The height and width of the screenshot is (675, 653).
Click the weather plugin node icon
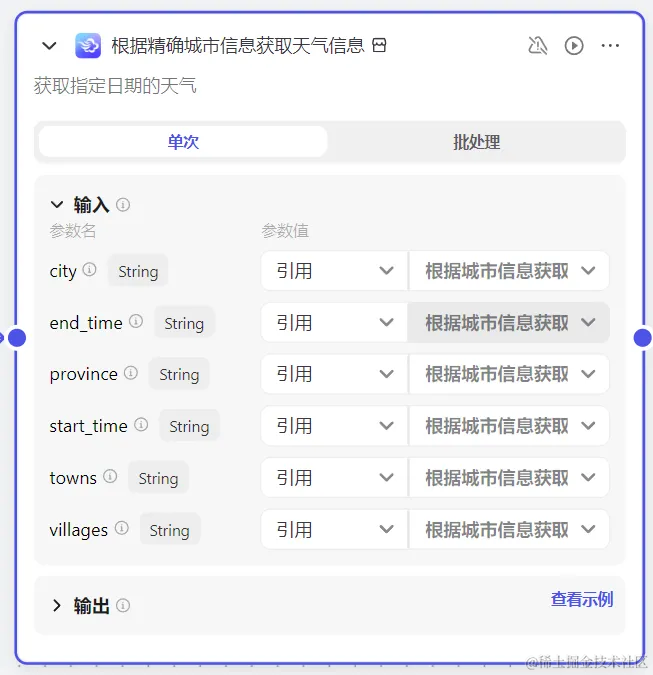(x=88, y=46)
